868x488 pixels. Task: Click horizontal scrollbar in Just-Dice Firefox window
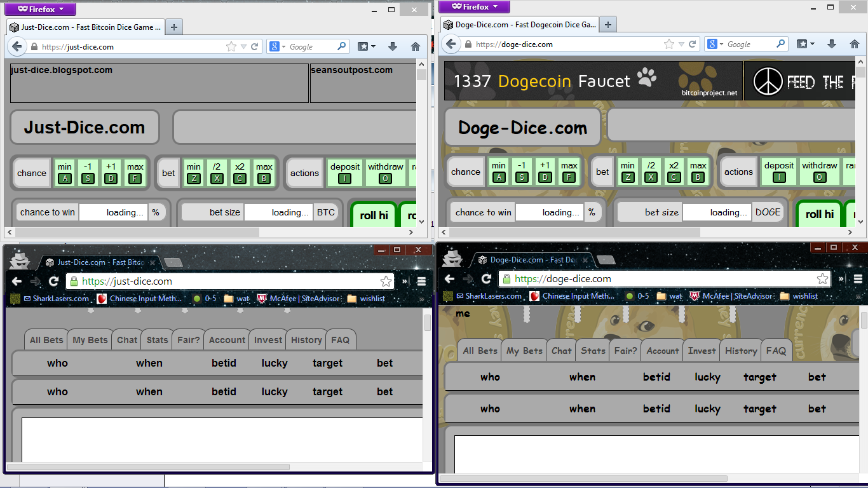point(137,233)
